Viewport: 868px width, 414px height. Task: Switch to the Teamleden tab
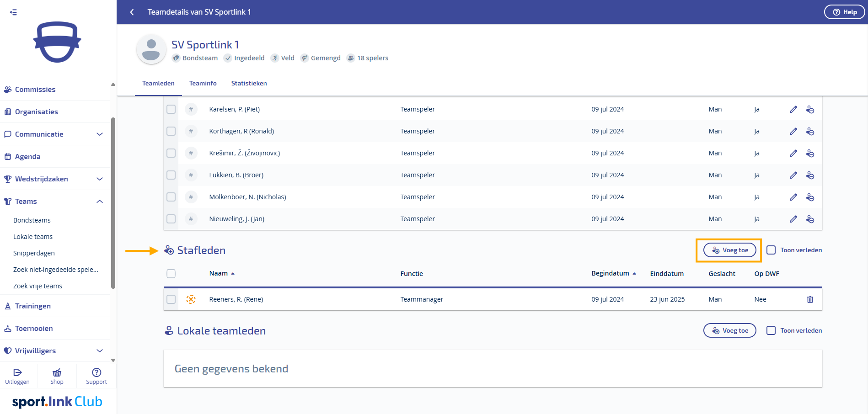coord(158,83)
